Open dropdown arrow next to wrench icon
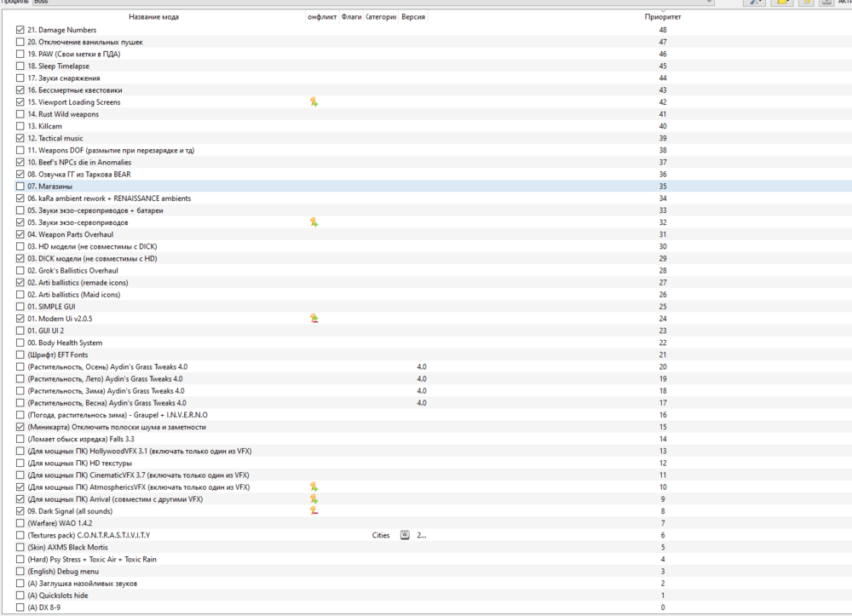 point(761,2)
